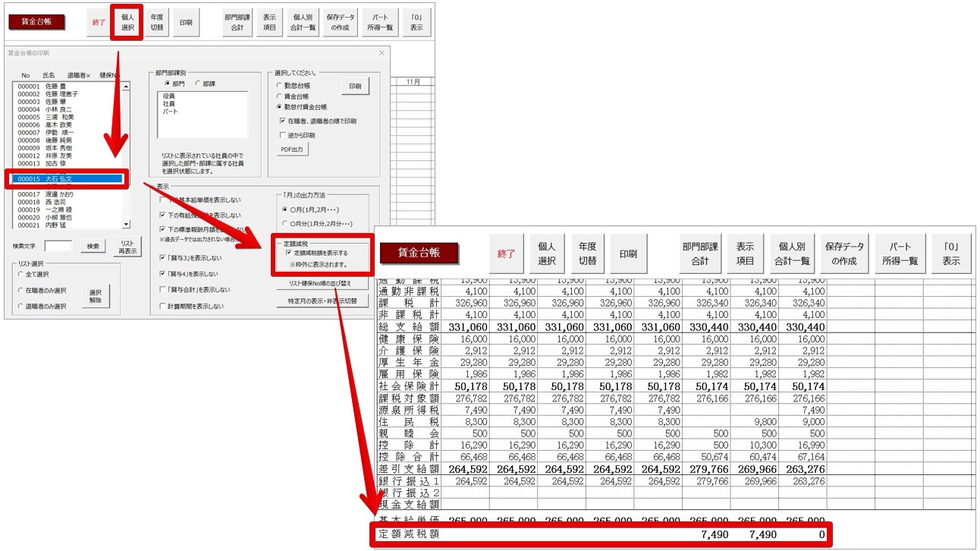
Task: Select 退職者のみ選択 radio button
Action: [21, 307]
